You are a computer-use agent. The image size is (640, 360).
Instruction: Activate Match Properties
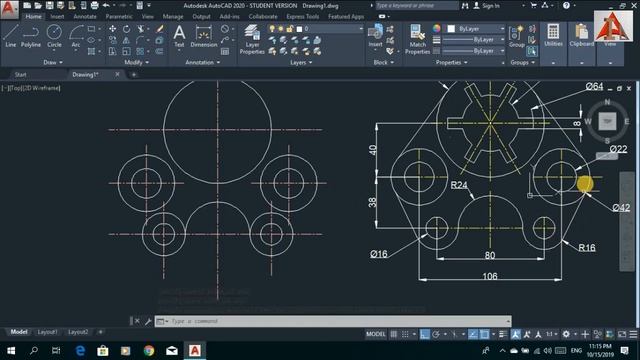tap(417, 39)
